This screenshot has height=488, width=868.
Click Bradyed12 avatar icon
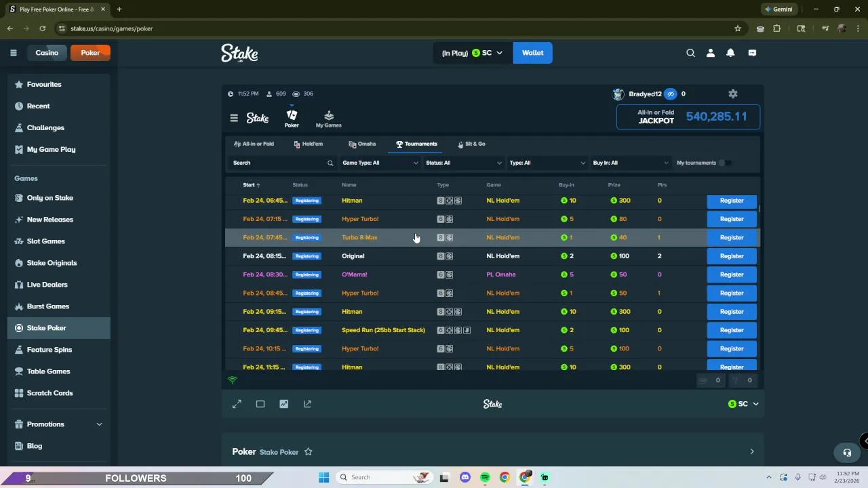[x=618, y=94]
